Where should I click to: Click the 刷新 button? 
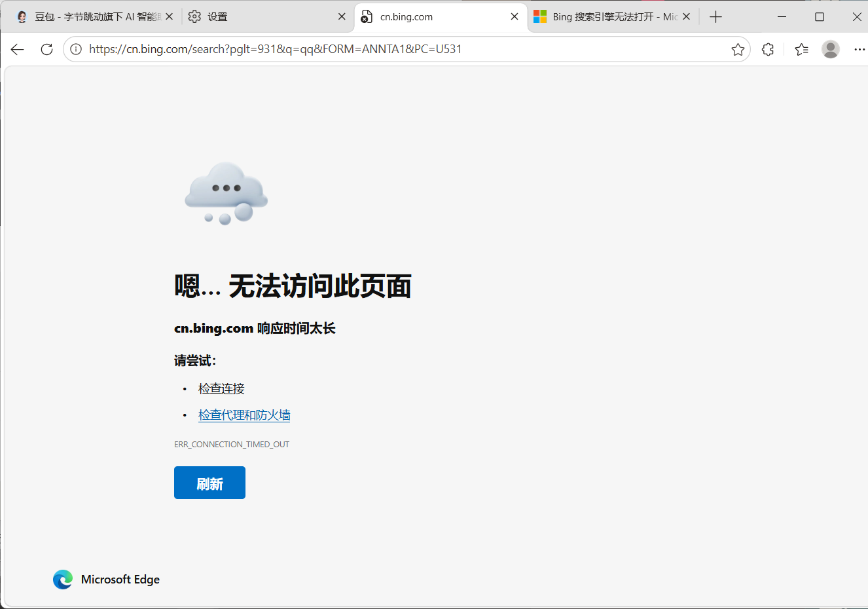click(209, 483)
